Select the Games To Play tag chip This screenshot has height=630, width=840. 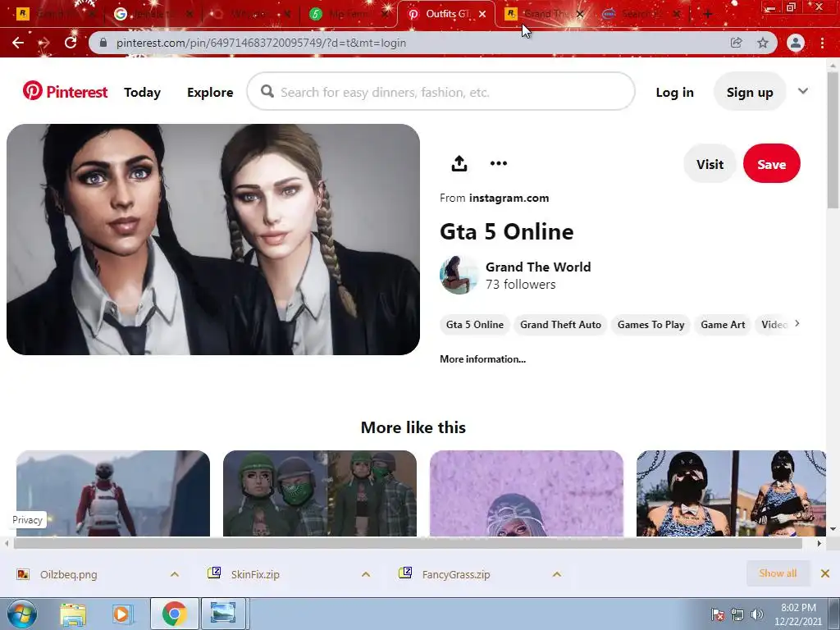click(x=651, y=325)
